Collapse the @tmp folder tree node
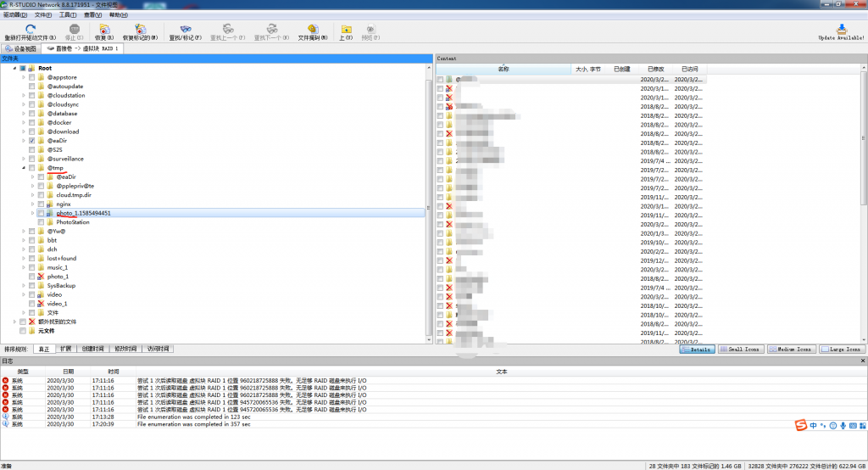 coord(23,168)
